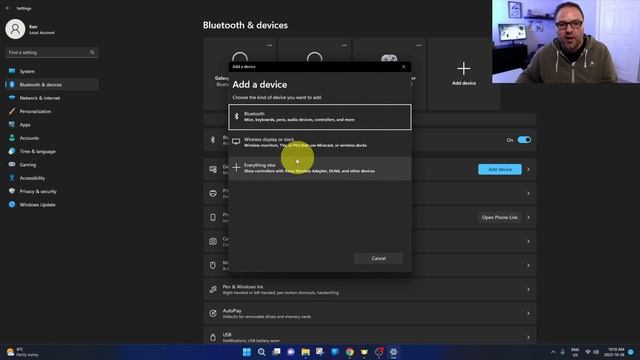Open Apps settings in the sidebar
Viewport: 640px width, 360px height.
coord(52,124)
